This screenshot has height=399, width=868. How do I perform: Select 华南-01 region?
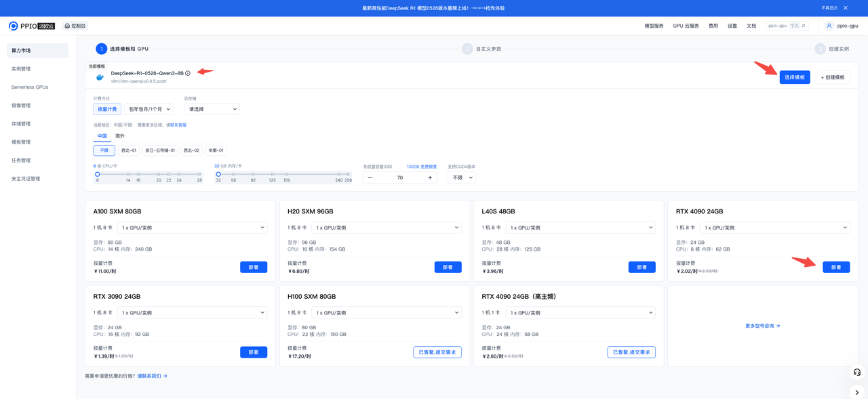216,150
